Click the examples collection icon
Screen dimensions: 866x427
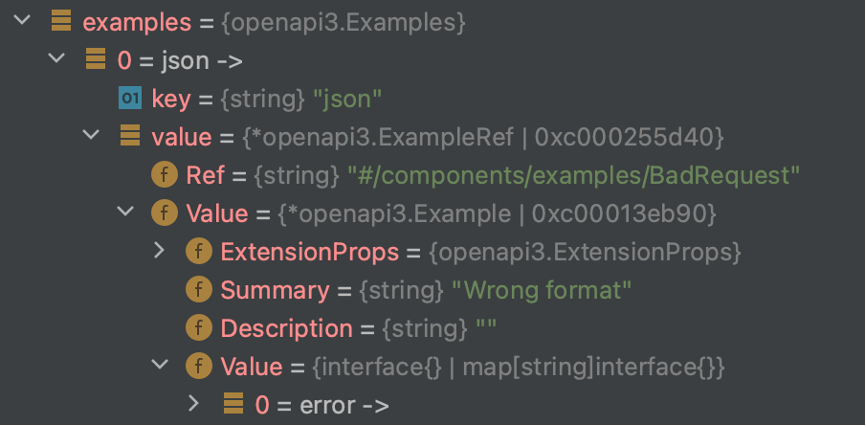tap(61, 21)
